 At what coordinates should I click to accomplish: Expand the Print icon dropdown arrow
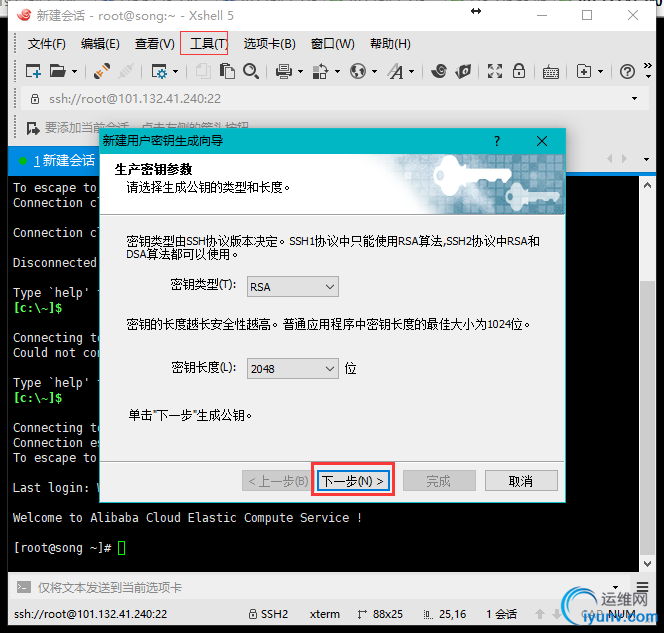pos(301,72)
